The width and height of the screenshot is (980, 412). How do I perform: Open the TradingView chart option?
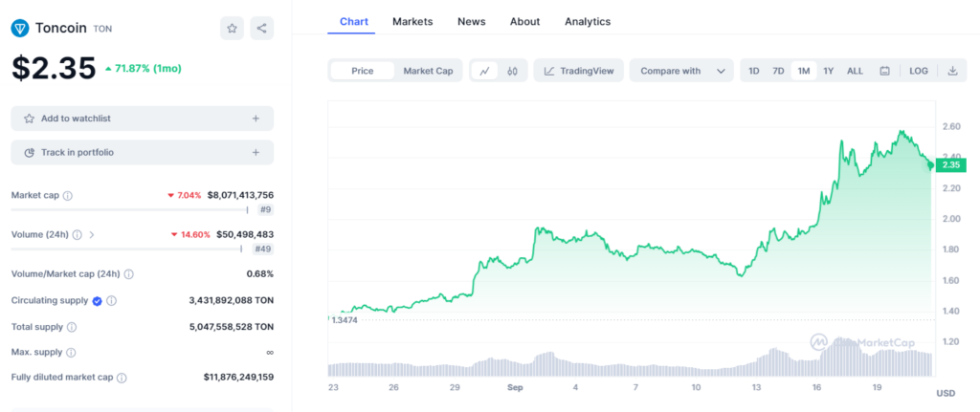579,71
